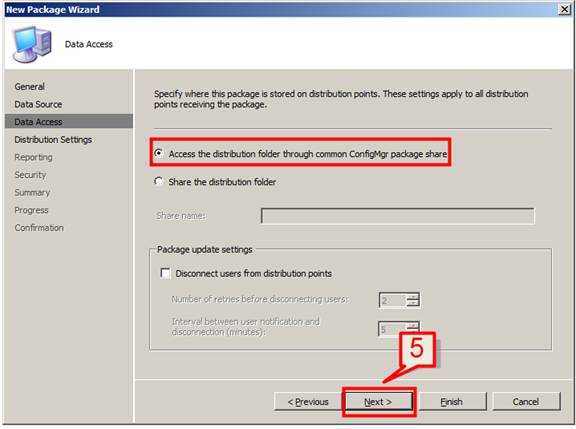Decrease number of retries with down arrow

[413, 303]
